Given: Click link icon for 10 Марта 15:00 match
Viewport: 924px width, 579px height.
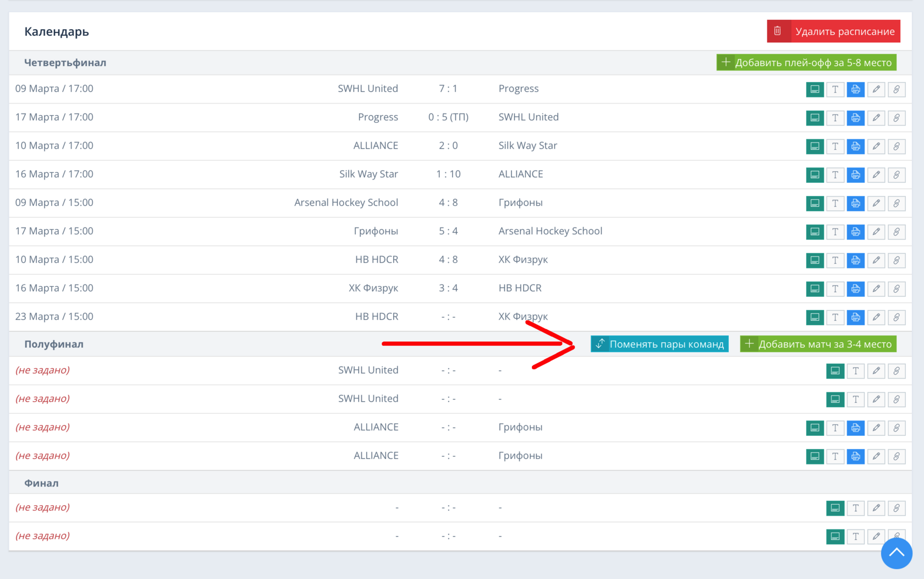Looking at the screenshot, I should [x=896, y=260].
